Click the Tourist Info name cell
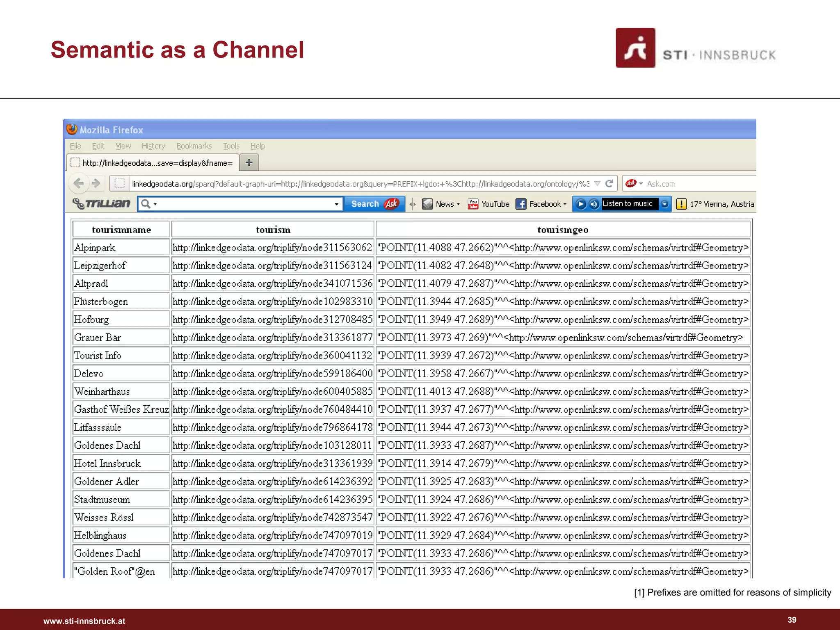This screenshot has width=840, height=630. pos(121,355)
